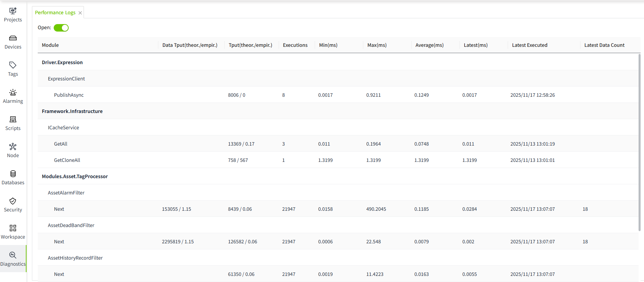644x282 pixels.
Task: Open the Projects sidebar icon
Action: click(13, 11)
